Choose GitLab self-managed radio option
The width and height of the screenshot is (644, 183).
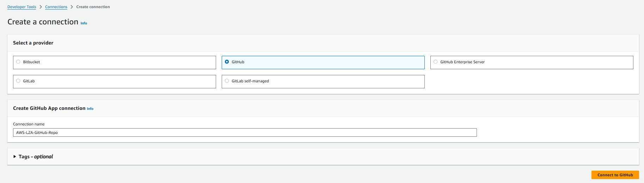pos(227,81)
